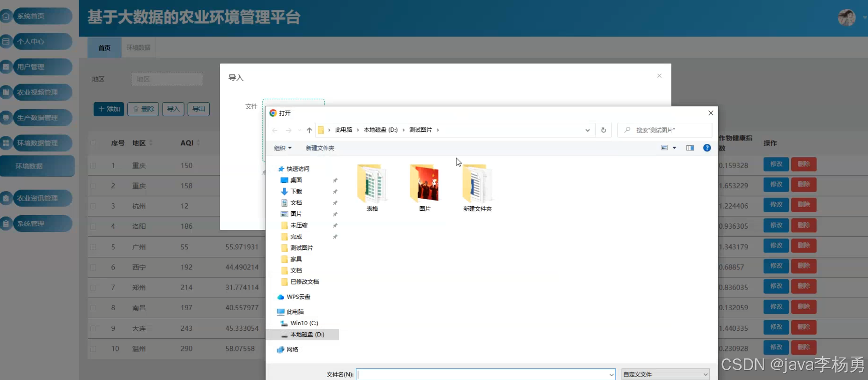This screenshot has width=868, height=380.
Task: Click 新建文件夹 in dialog toolbar
Action: tap(320, 148)
